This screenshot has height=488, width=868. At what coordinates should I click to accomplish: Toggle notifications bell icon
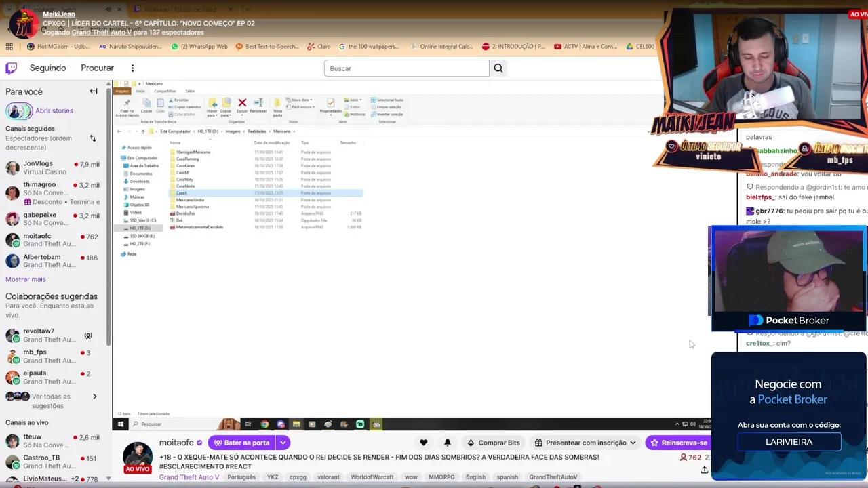pos(447,443)
